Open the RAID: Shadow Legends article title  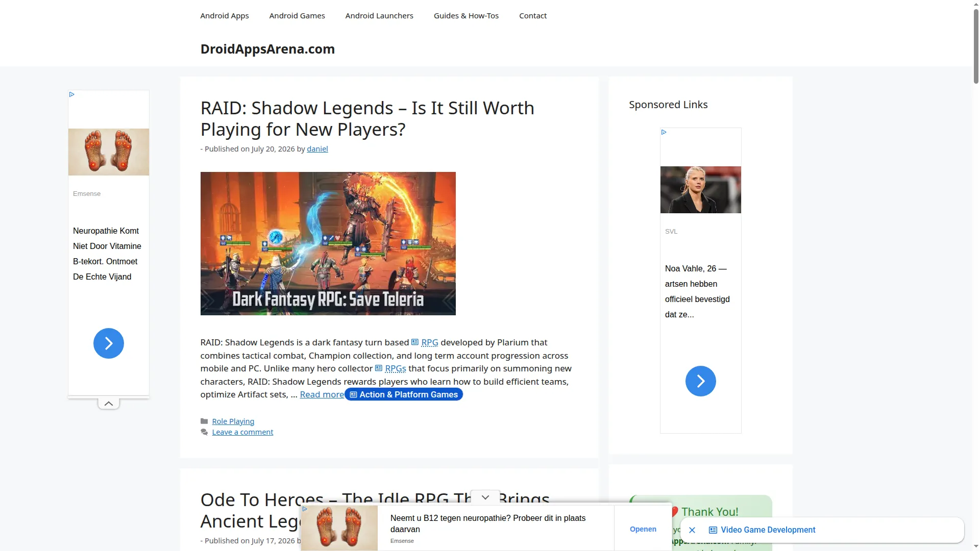coord(367,118)
